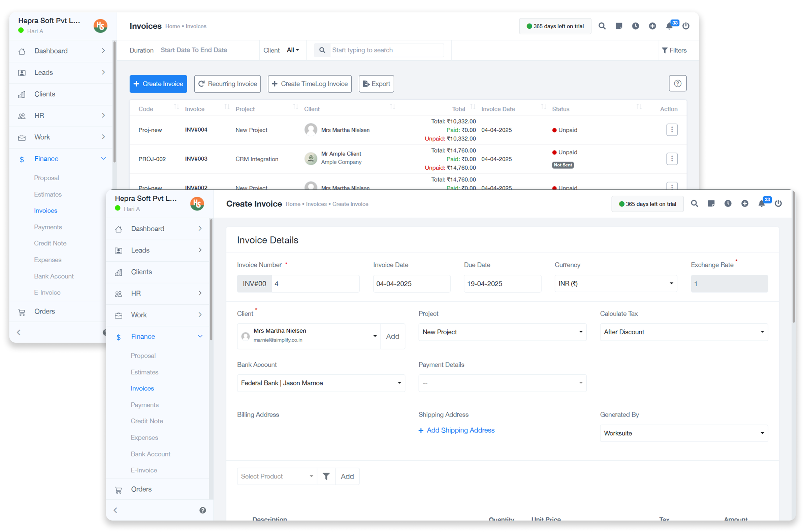
Task: Open Payments in the back Finance submenu
Action: click(48, 227)
